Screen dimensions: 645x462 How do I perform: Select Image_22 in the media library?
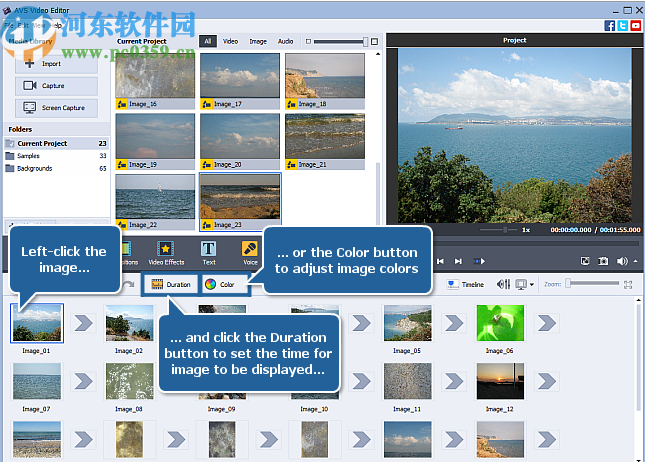click(x=155, y=202)
